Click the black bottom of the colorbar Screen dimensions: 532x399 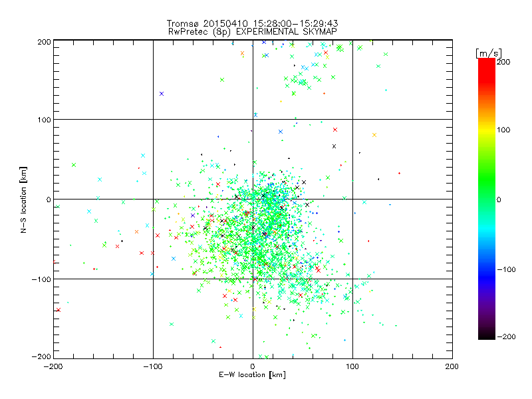(486, 334)
